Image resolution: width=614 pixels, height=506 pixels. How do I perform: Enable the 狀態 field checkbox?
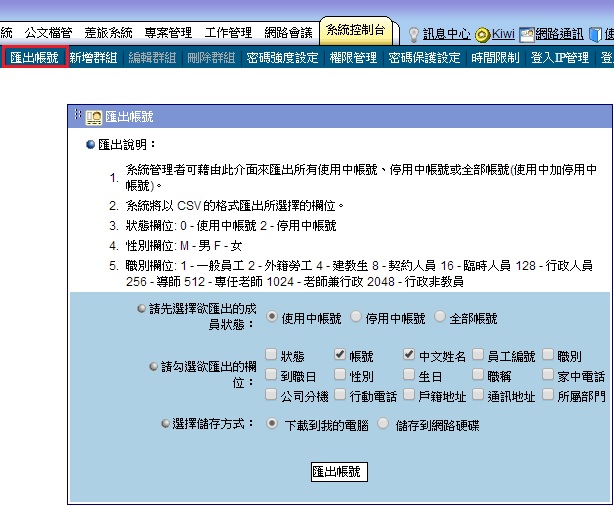[x=271, y=355]
